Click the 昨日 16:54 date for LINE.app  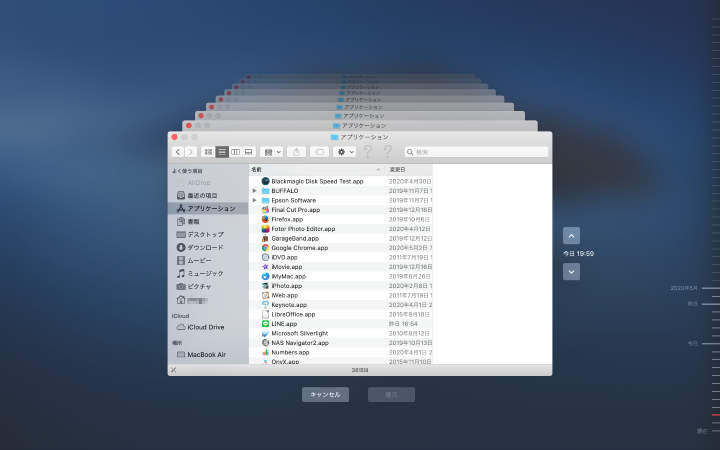pos(404,324)
